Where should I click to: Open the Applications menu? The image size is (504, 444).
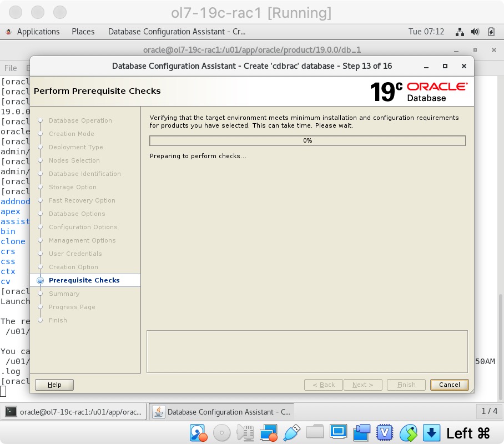tap(38, 32)
